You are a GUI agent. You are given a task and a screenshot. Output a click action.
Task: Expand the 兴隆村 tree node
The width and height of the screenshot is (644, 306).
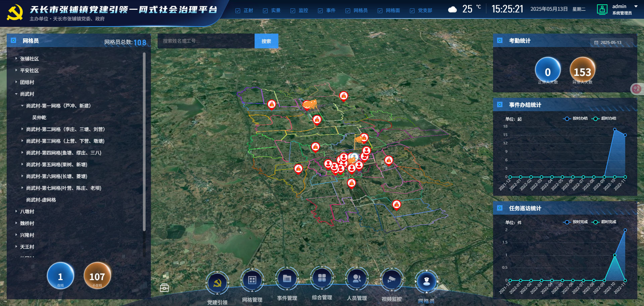(16, 235)
